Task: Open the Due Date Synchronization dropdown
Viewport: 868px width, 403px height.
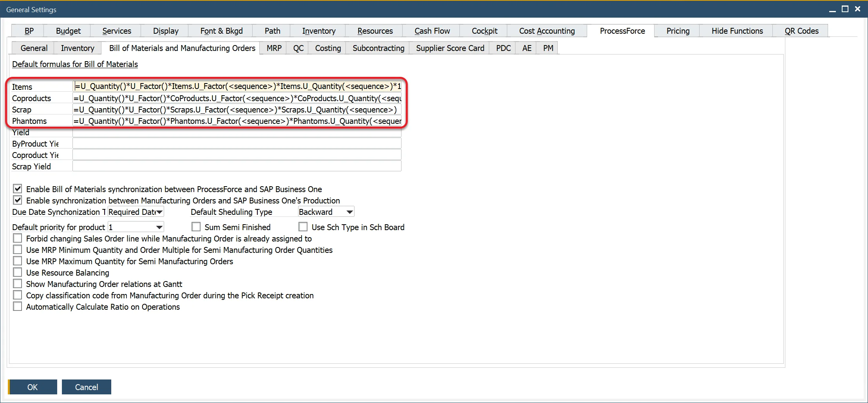Action: 159,212
